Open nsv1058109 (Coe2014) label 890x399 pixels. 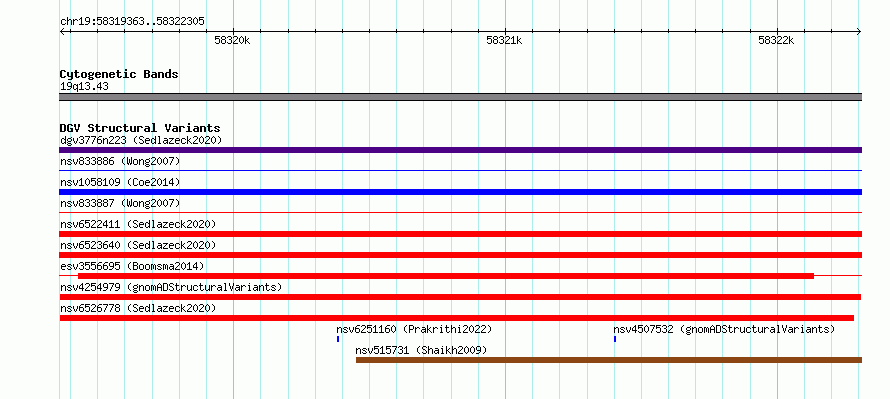tap(120, 182)
